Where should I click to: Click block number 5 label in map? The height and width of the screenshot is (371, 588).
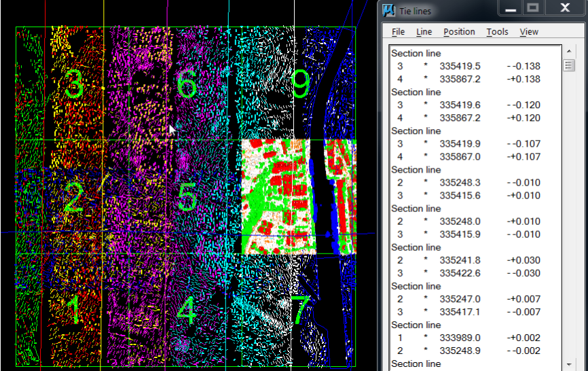pyautogui.click(x=187, y=197)
